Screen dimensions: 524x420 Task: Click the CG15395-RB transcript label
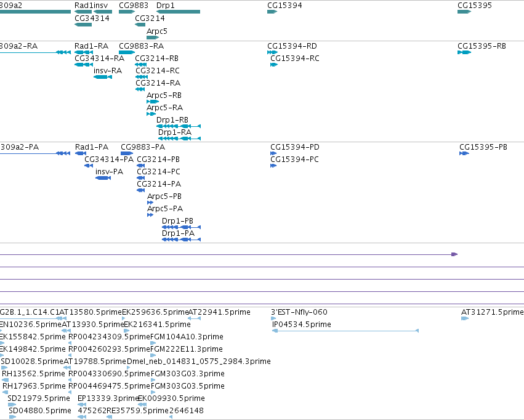click(x=482, y=46)
